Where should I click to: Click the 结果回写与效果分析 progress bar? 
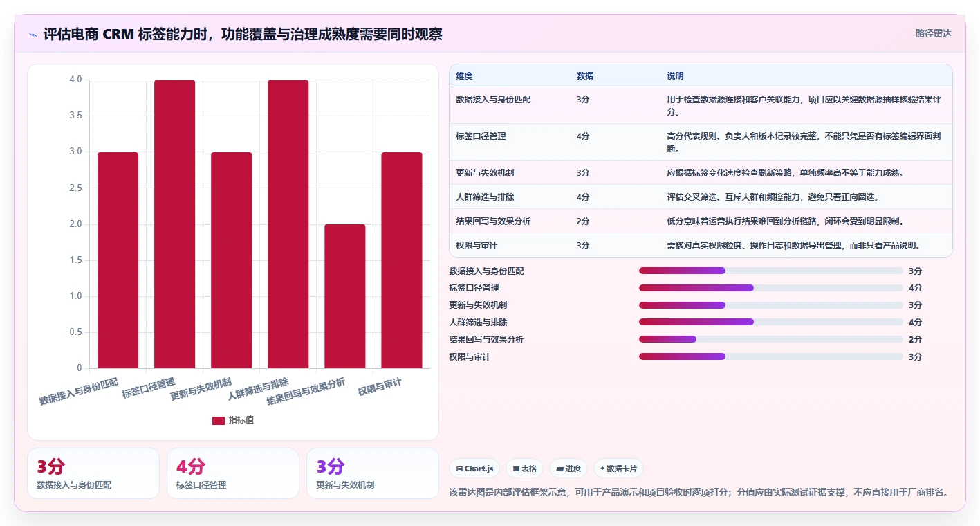click(x=771, y=339)
